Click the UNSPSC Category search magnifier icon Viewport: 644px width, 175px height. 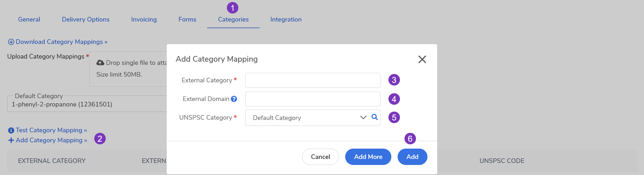tap(374, 117)
